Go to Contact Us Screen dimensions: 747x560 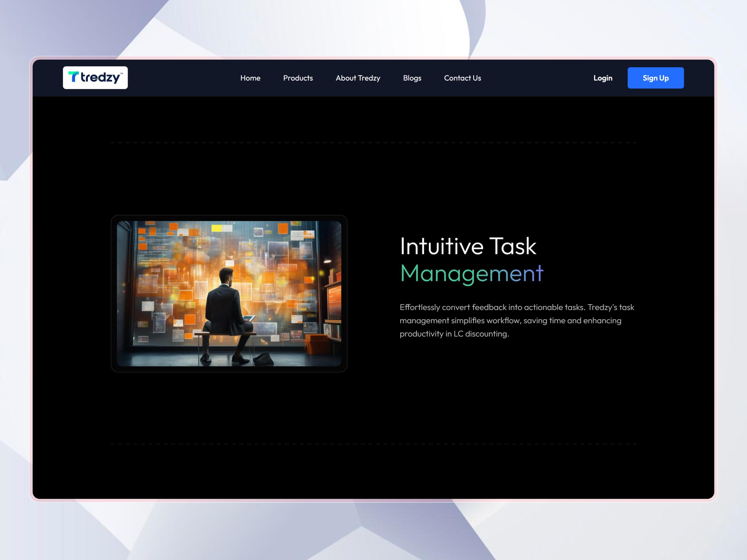pyautogui.click(x=463, y=78)
